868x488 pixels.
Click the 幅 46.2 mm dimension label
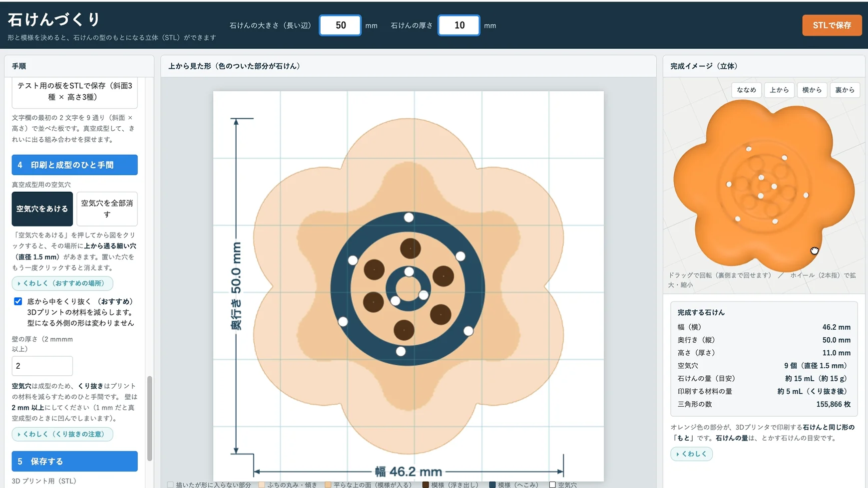pyautogui.click(x=409, y=472)
